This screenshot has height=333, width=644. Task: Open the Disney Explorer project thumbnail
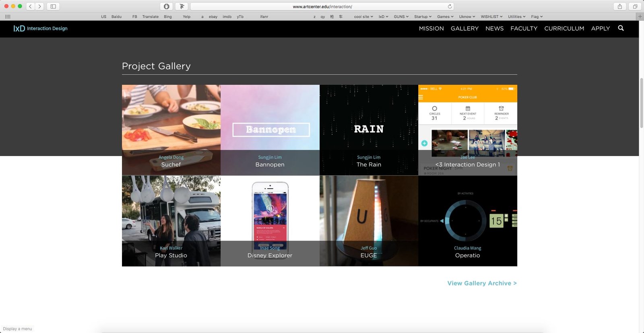[270, 221]
